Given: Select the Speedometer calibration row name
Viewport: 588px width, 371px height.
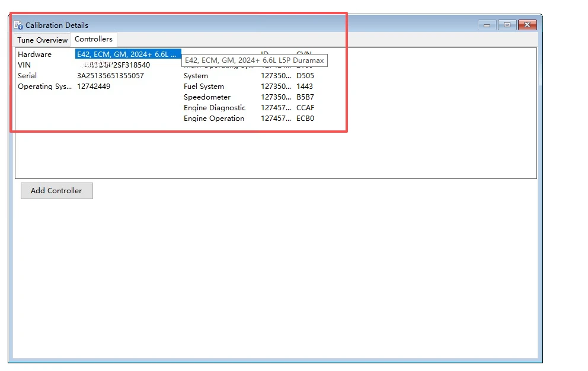Looking at the screenshot, I should 207,97.
